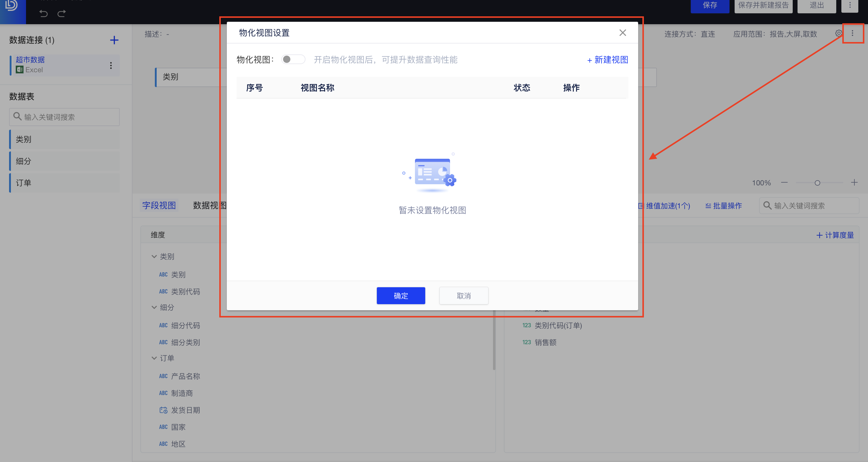This screenshot has width=868, height=462.
Task: Click the calendar icon beside 发货日期
Action: tap(163, 410)
